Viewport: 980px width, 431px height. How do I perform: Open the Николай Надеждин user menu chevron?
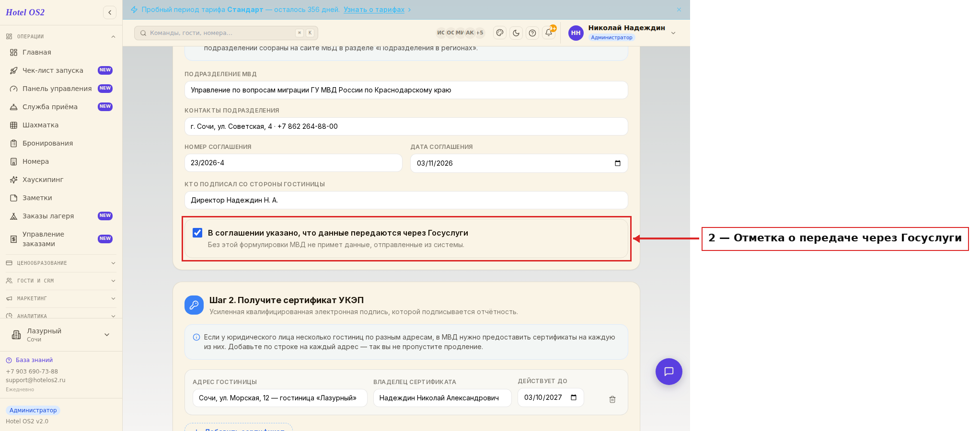tap(673, 33)
